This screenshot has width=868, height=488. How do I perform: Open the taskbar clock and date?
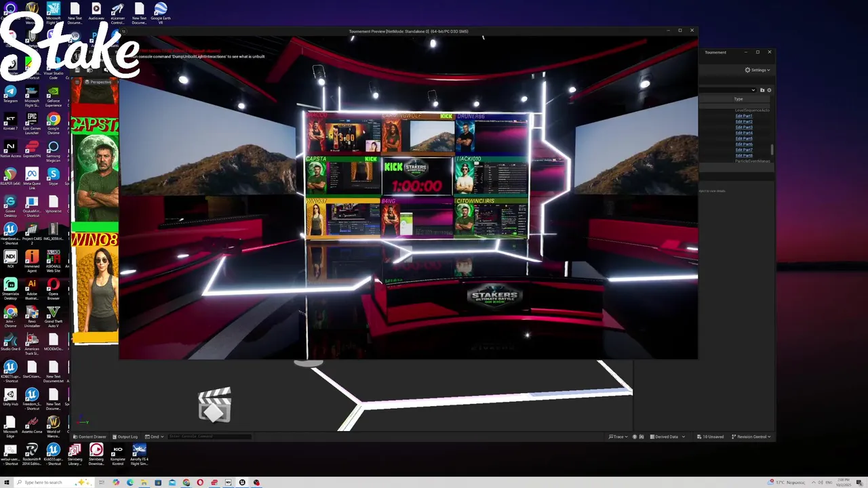844,483
